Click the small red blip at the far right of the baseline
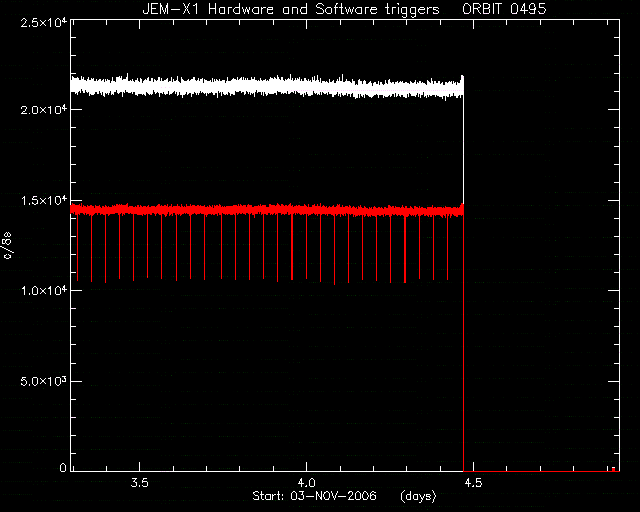This screenshot has width=640, height=512. [x=613, y=469]
